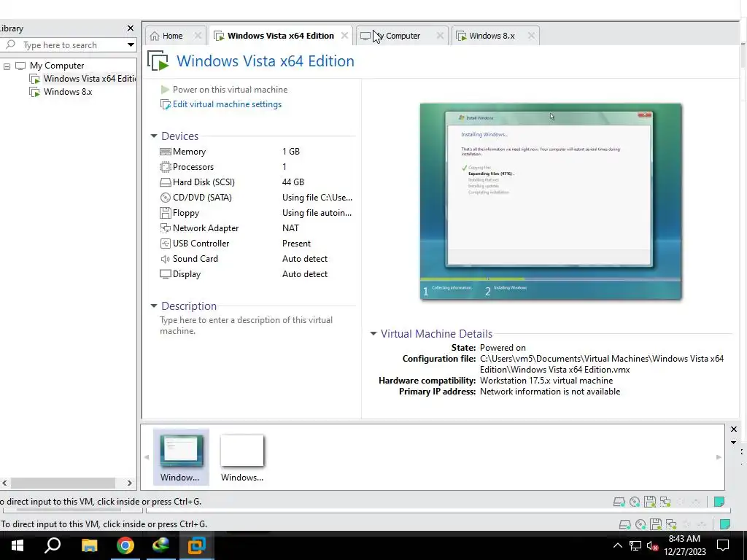Click the muted speaker tray icon
The height and width of the screenshot is (560, 747).
click(652, 545)
